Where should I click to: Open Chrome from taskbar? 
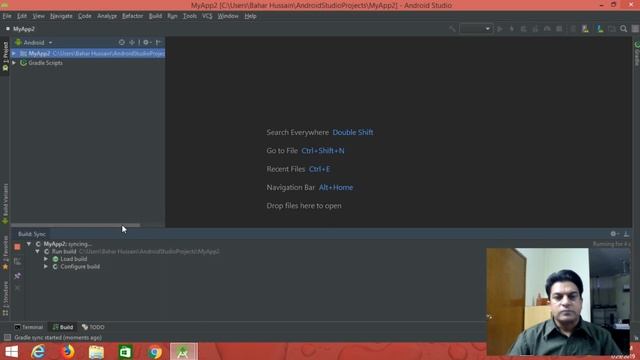pos(155,351)
